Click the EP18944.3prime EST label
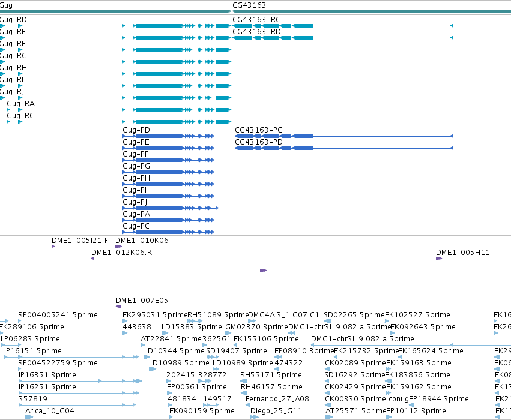 point(439,399)
